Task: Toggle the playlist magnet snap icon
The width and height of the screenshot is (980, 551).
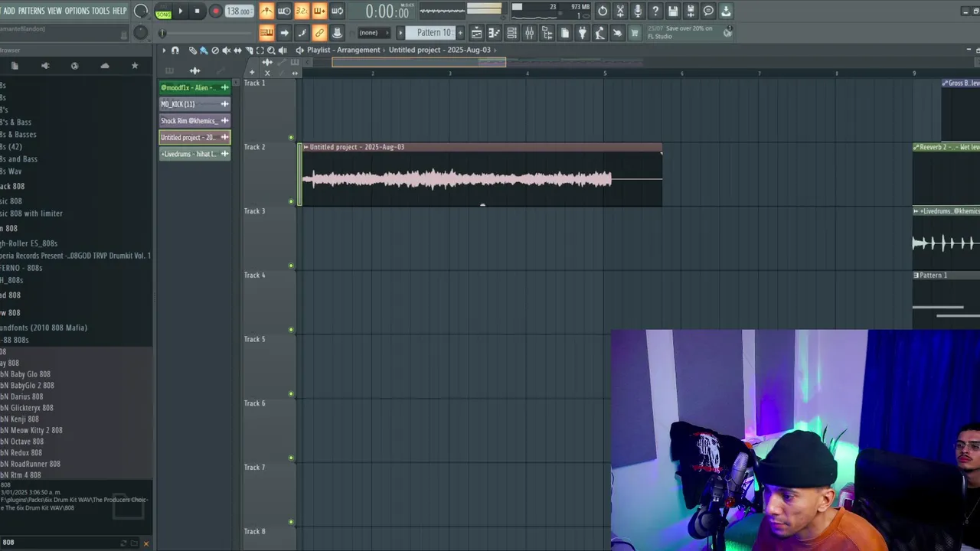Action: pos(175,50)
